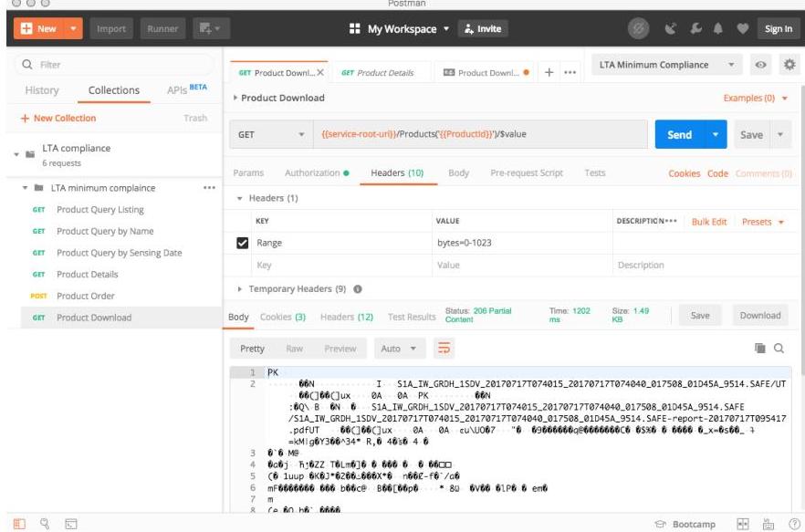Screen dimensions: 805x532
Task: Open the new window icon dropdown in the top bar
Action: point(211,29)
